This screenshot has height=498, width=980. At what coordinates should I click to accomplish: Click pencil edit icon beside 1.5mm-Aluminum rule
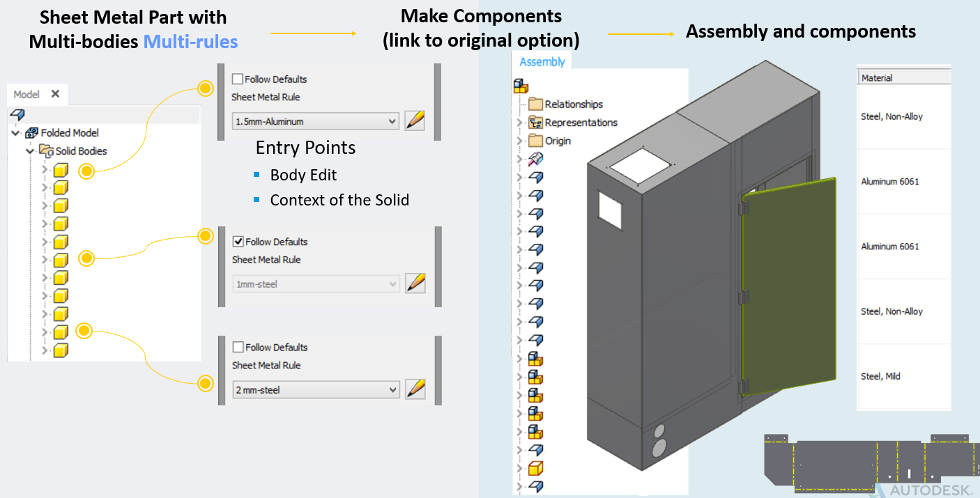415,120
